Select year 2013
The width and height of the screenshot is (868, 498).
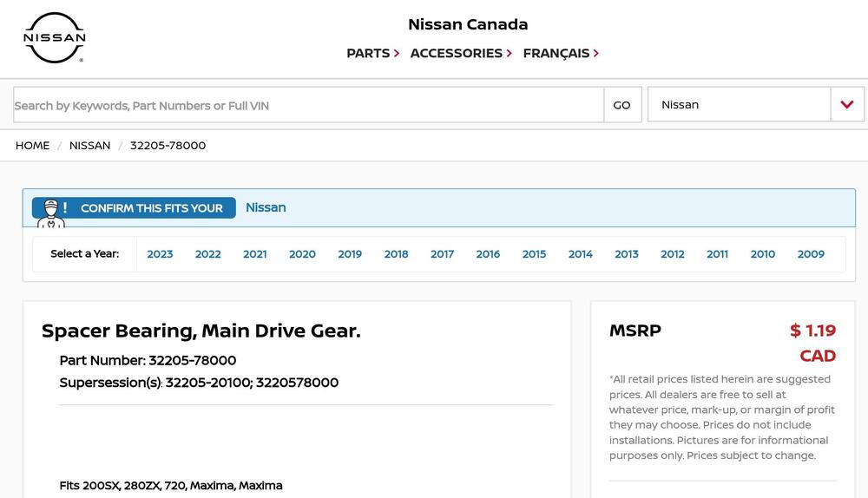pos(627,254)
